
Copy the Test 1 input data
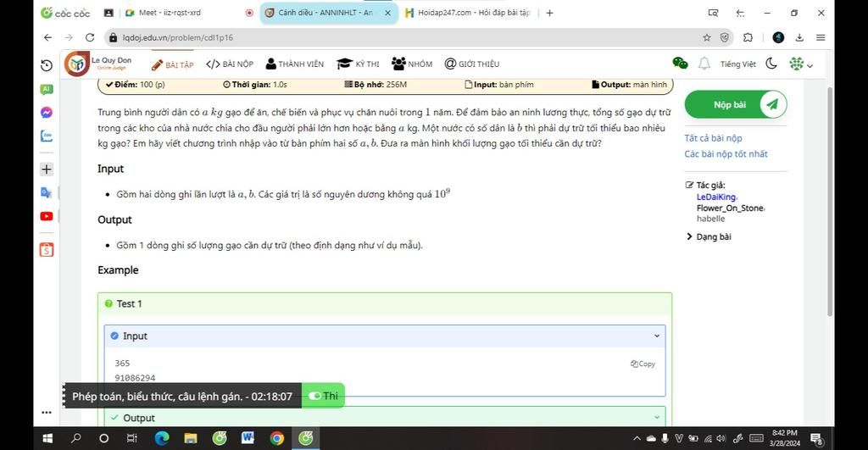pyautogui.click(x=643, y=364)
